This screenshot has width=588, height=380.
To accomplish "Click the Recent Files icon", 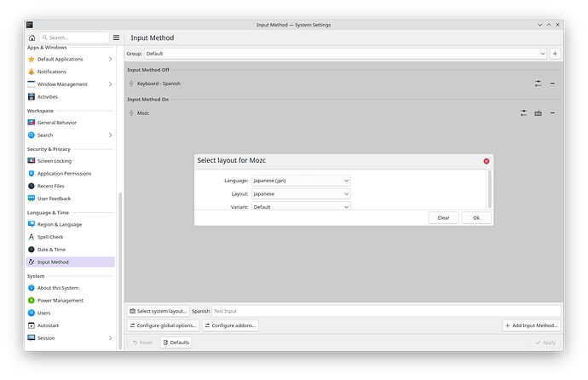I will tap(32, 186).
